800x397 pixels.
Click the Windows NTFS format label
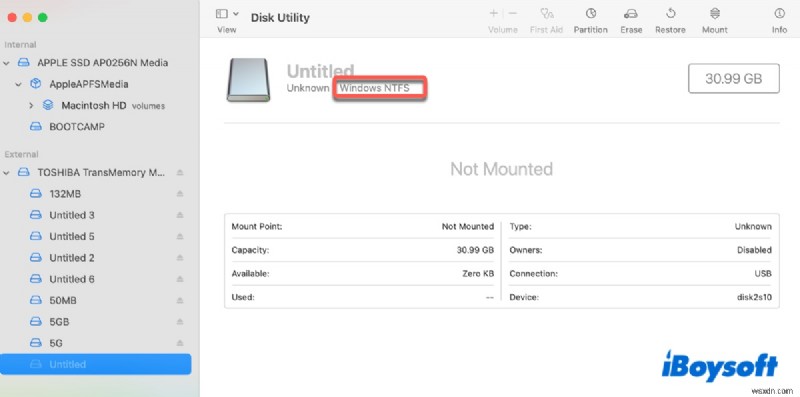point(375,88)
